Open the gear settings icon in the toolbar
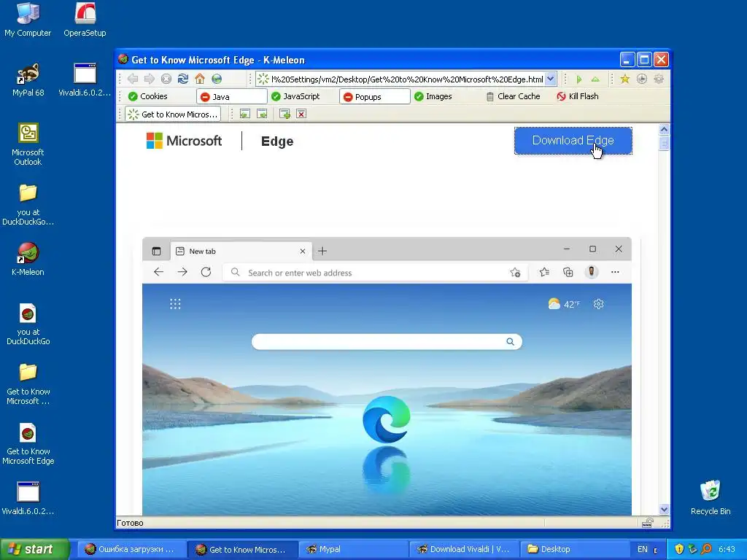 click(x=659, y=79)
